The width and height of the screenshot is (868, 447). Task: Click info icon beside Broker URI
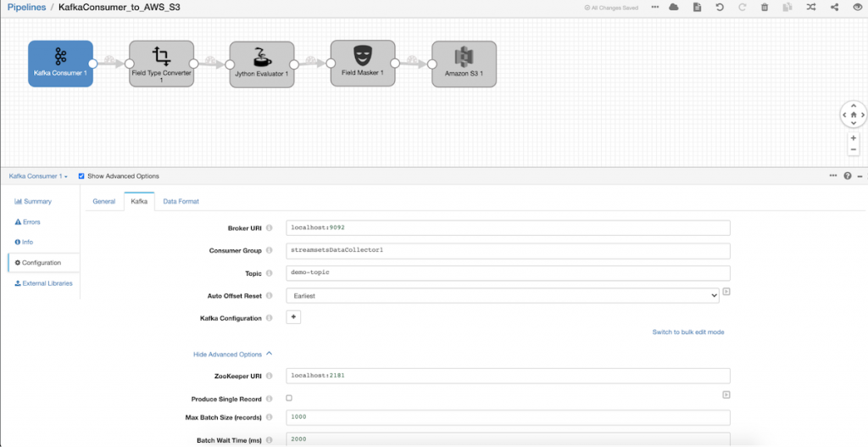270,228
